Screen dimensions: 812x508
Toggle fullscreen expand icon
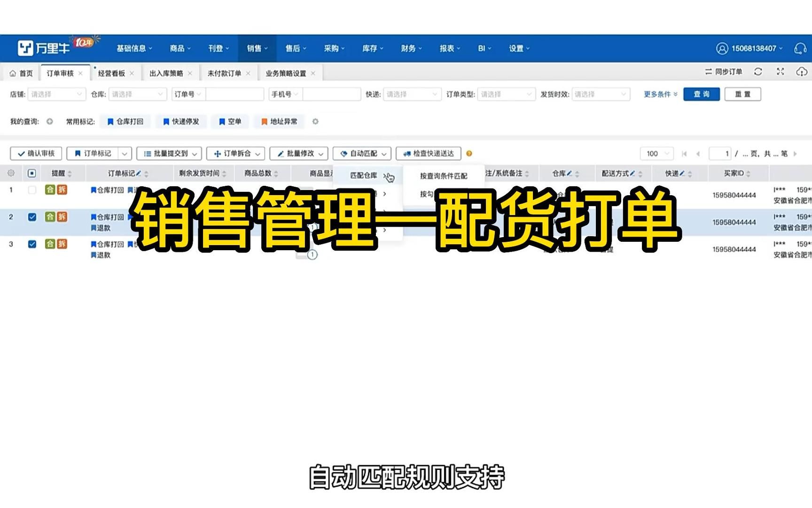tap(780, 71)
